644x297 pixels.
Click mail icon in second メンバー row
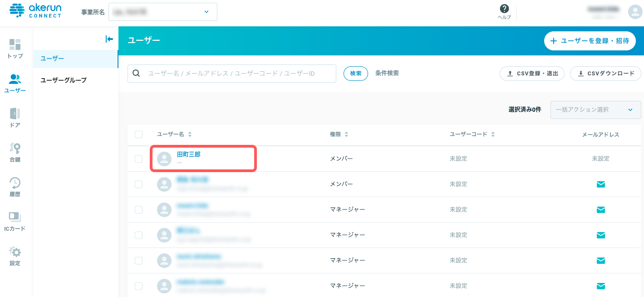(600, 184)
